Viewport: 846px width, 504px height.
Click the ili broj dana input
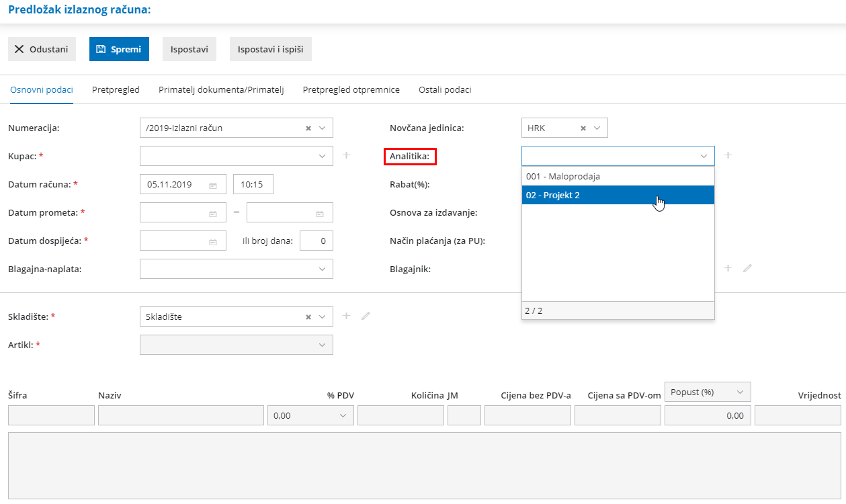pos(316,241)
